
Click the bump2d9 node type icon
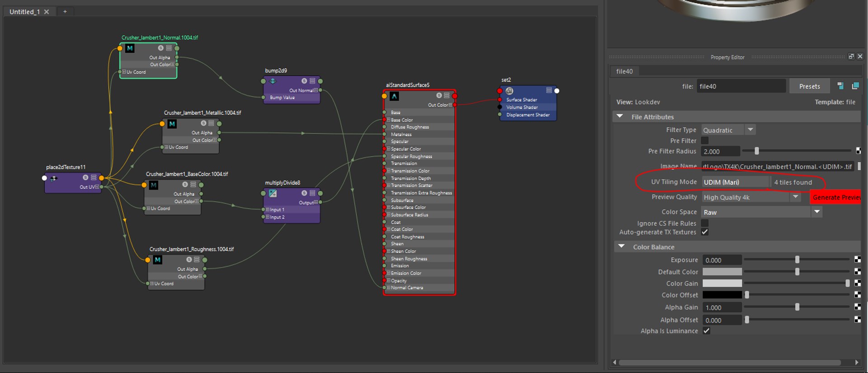pyautogui.click(x=273, y=81)
